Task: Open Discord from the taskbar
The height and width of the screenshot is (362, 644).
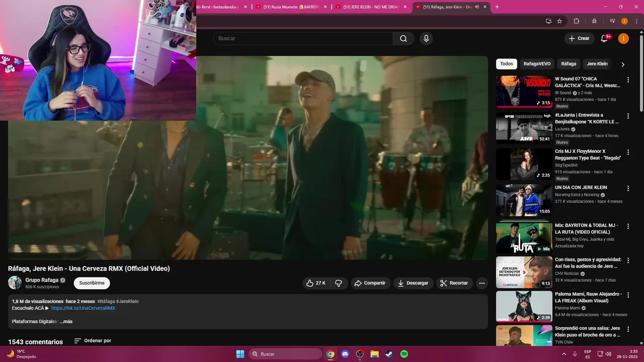Action: click(x=345, y=354)
